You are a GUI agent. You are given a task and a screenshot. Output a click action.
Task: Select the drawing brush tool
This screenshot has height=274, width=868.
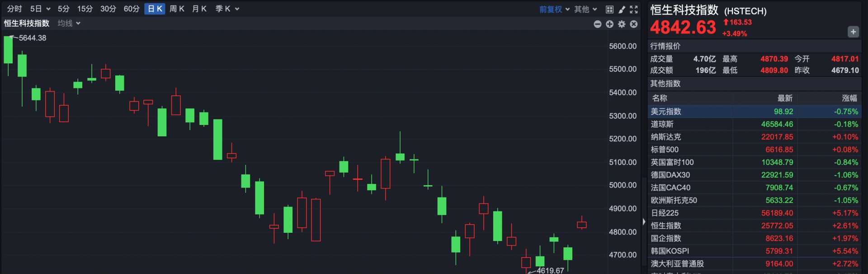622,9
